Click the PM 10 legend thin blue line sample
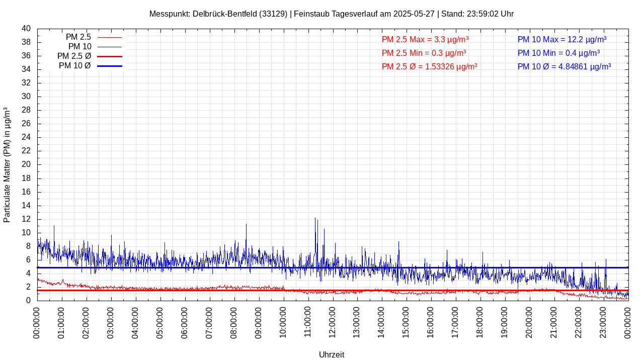The image size is (644, 362). 110,47
